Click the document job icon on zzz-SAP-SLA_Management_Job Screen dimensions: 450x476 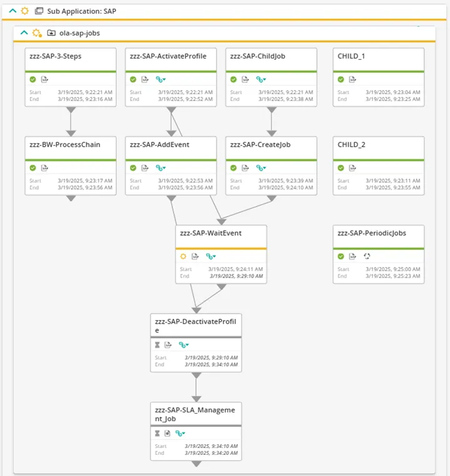pos(167,434)
